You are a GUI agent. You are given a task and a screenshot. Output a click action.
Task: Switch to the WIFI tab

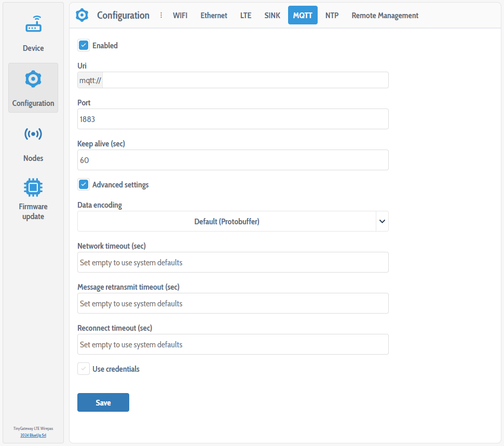coord(180,16)
